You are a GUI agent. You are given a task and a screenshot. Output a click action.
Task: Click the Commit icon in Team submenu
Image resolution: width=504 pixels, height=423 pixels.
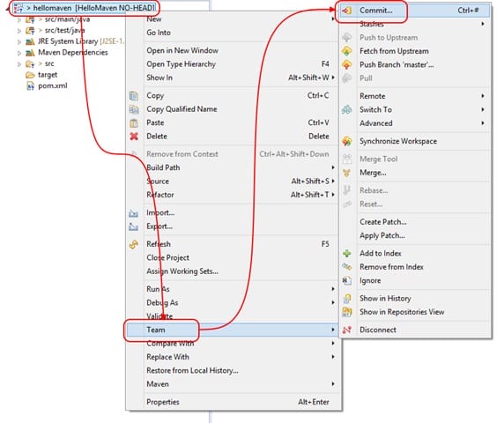[x=346, y=11]
